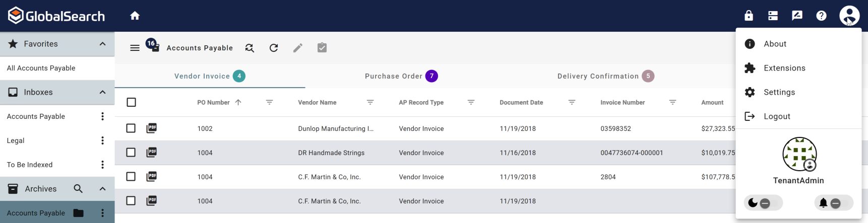Click Logout in the user menu
This screenshot has height=223, width=868.
777,116
